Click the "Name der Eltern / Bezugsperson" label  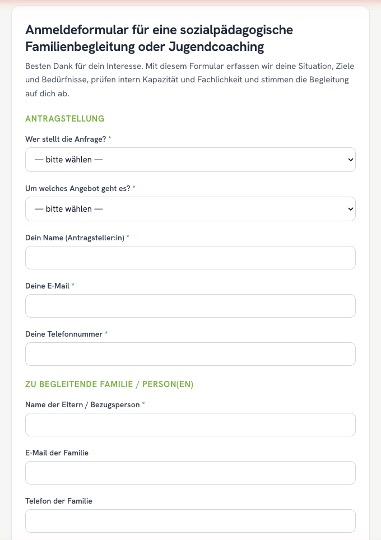tap(83, 404)
